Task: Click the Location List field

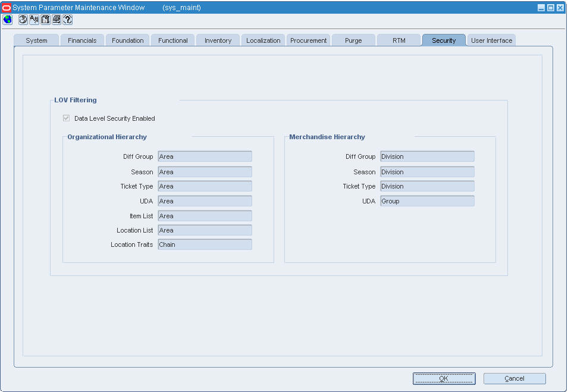Action: pos(205,230)
